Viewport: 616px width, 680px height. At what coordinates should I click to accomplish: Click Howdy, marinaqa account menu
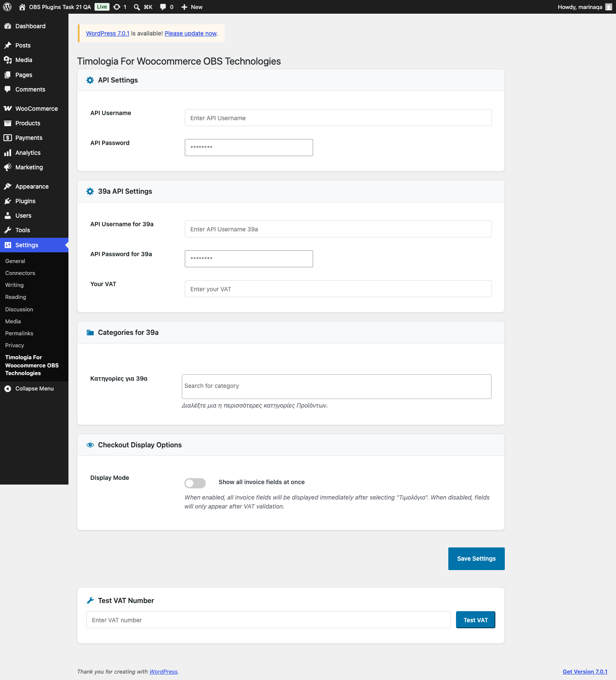(585, 7)
